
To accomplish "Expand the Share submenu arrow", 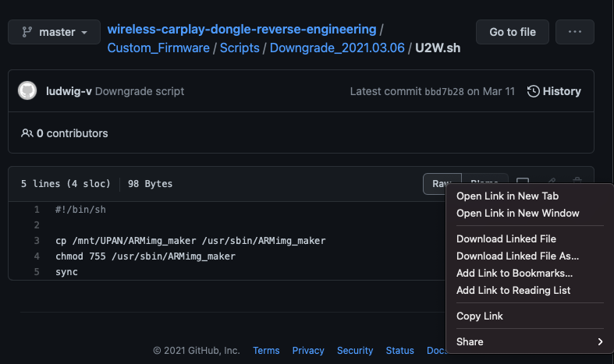I will point(600,341).
